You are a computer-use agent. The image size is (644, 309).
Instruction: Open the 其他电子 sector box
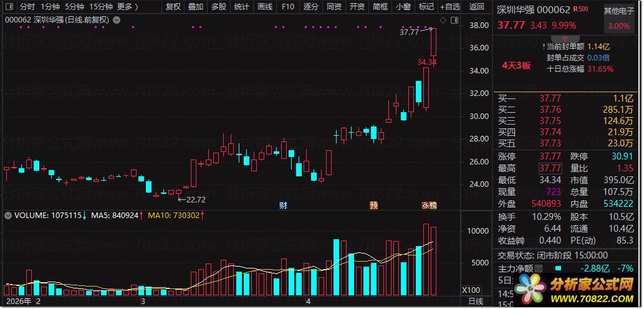619,19
